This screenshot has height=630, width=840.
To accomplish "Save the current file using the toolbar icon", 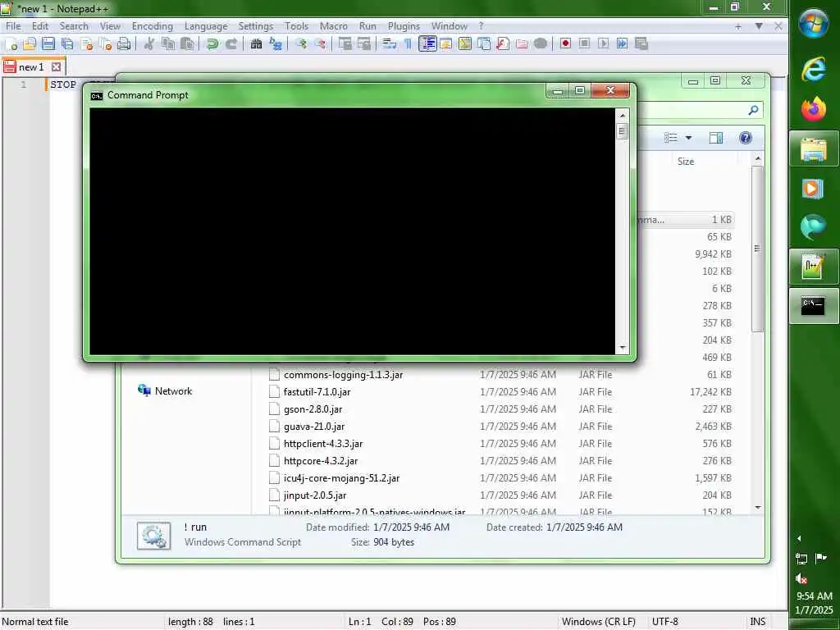I will click(x=48, y=44).
